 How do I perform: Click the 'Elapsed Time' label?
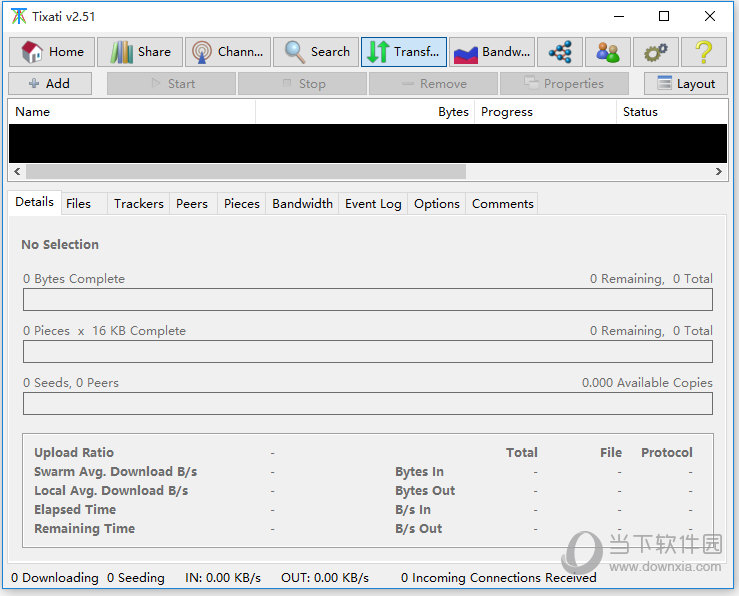[75, 509]
